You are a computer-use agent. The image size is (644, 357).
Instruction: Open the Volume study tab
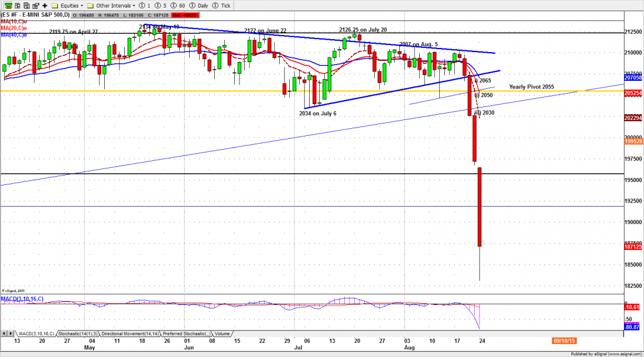(221, 334)
